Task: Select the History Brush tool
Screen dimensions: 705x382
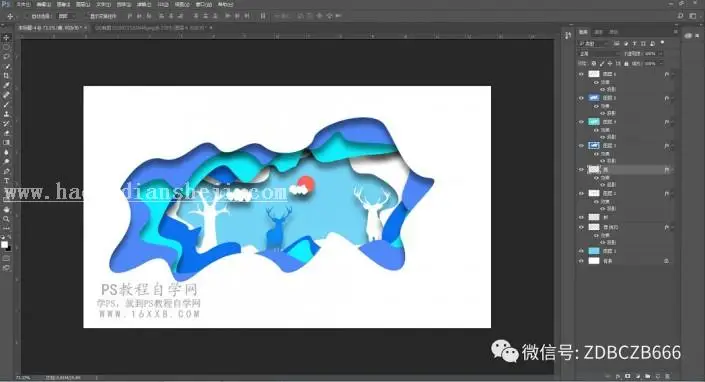Action: pyautogui.click(x=6, y=124)
